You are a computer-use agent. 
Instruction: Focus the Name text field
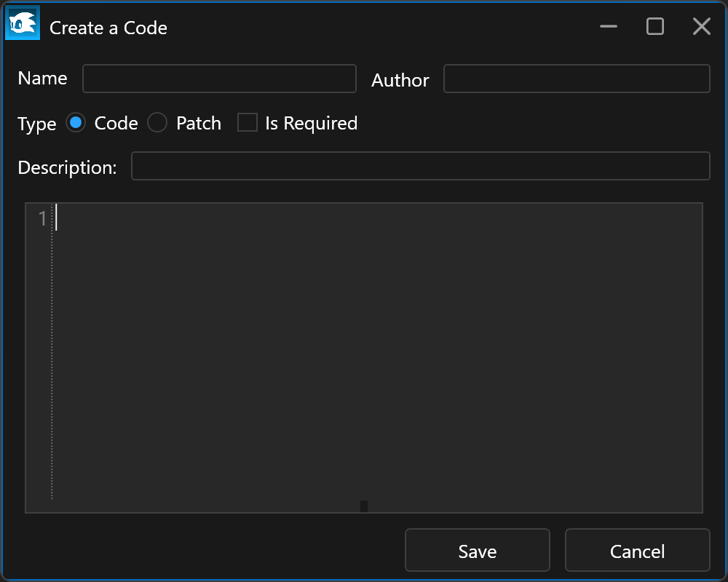point(219,79)
